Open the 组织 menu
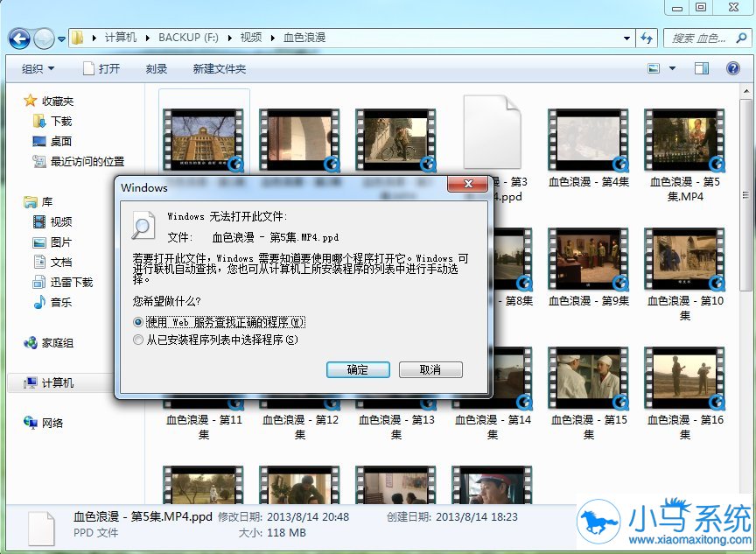This screenshot has height=554, width=756. [38, 69]
